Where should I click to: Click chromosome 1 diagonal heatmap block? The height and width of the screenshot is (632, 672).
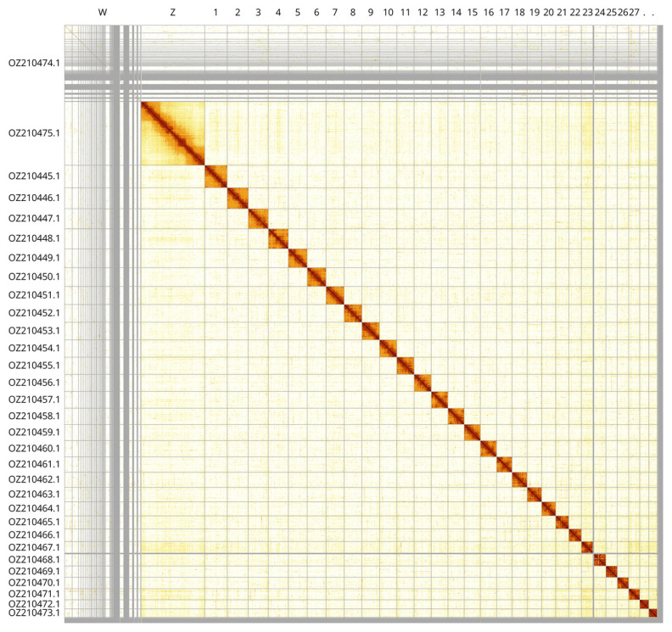pyautogui.click(x=216, y=176)
